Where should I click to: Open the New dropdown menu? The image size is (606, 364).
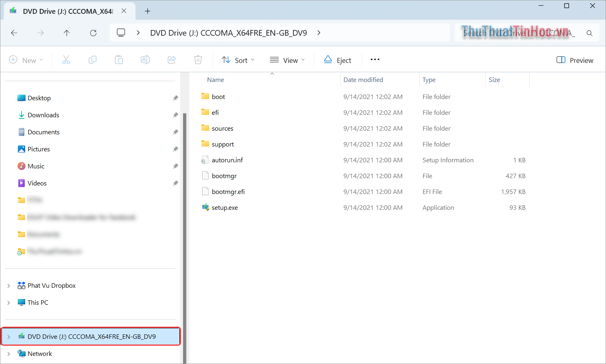(26, 60)
